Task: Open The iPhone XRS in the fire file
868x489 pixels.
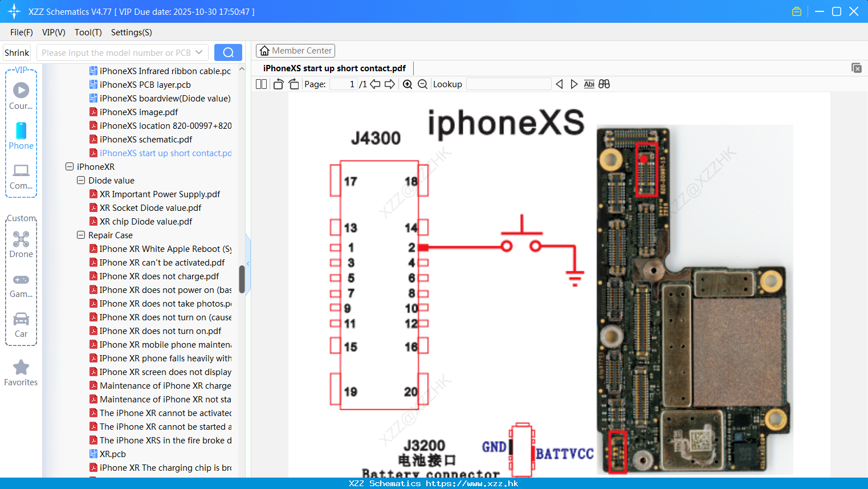Action: 160,441
